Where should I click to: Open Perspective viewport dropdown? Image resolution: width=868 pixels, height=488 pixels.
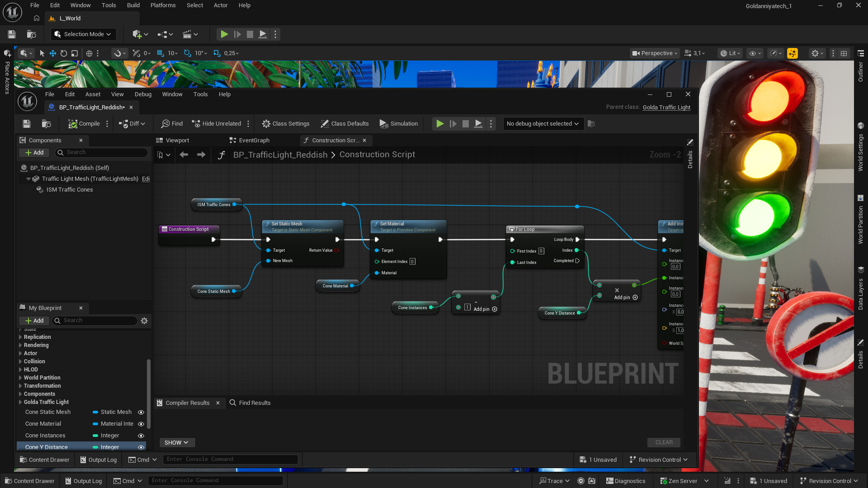655,53
